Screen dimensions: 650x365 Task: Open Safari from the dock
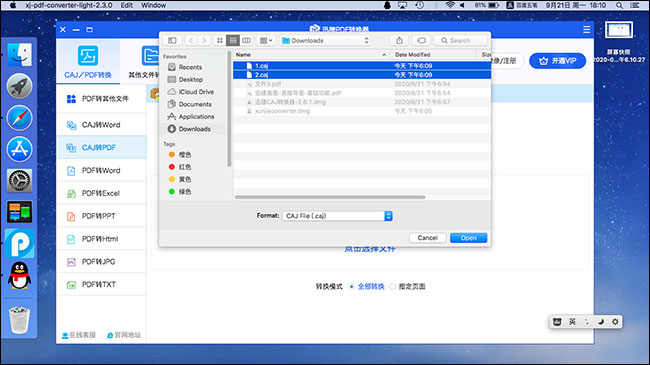pyautogui.click(x=19, y=118)
